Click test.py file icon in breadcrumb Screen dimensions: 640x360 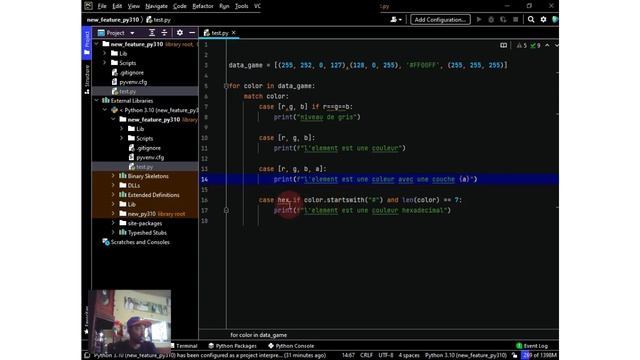coord(149,19)
